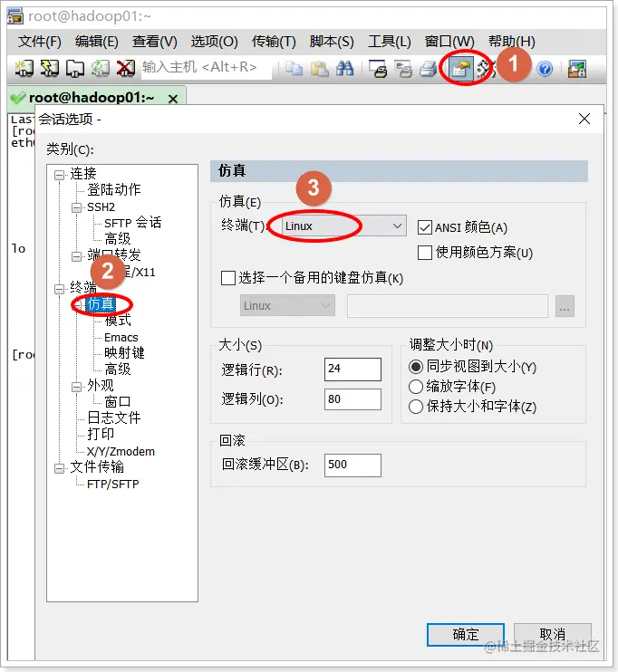Click the ... browse button
This screenshot has width=618, height=672.
coord(565,305)
